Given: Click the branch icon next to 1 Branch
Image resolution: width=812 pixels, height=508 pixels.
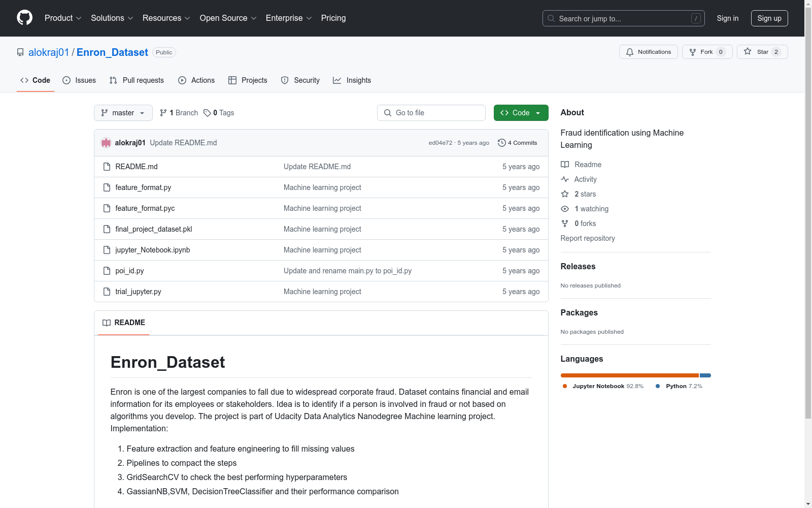Looking at the screenshot, I should click(163, 113).
